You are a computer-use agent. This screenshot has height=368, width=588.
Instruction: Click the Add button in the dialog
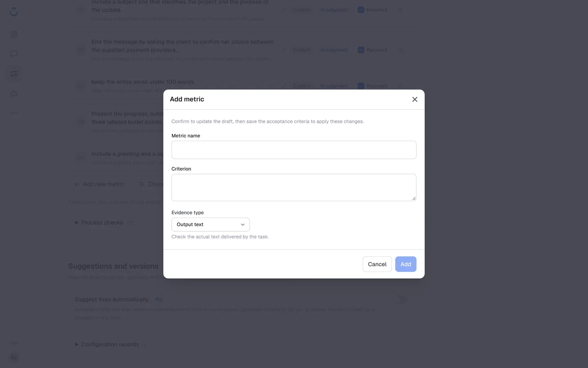pos(405,264)
